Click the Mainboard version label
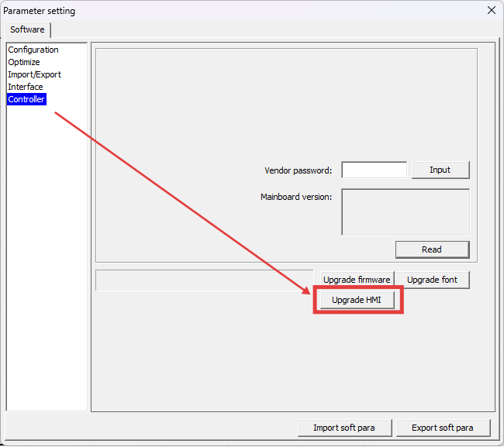 click(x=295, y=197)
